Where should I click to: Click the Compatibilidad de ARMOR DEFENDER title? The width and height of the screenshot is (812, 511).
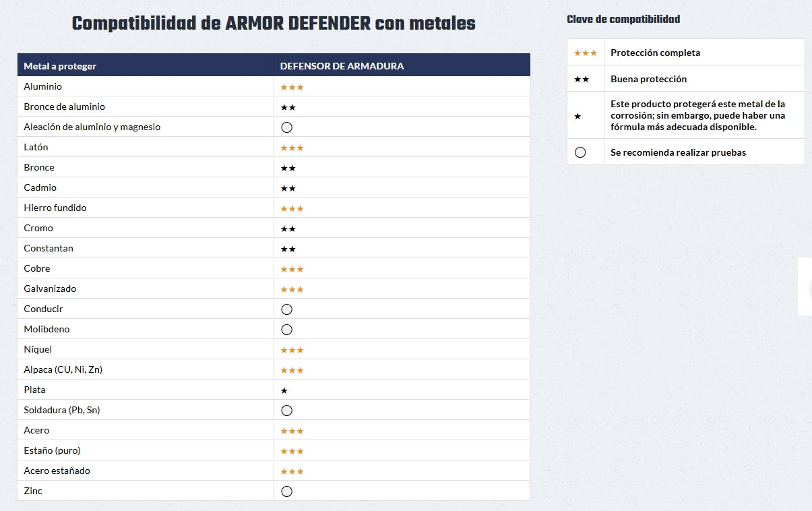[274, 24]
